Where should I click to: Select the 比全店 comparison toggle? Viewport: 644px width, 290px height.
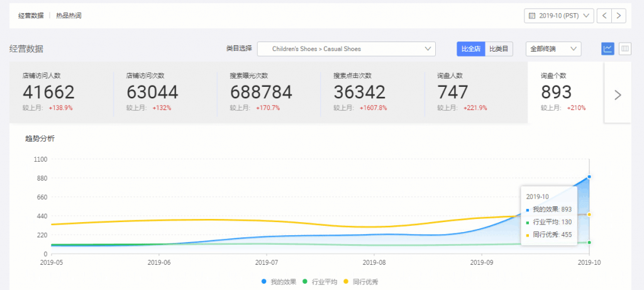point(470,49)
